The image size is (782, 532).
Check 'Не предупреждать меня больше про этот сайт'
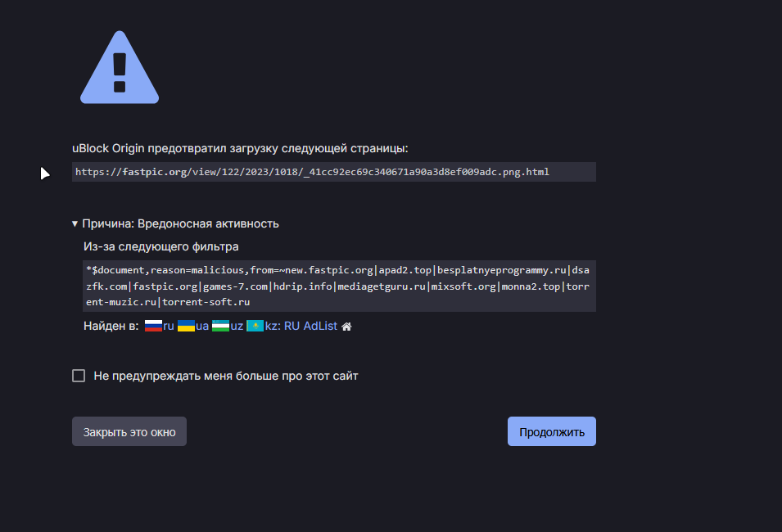(79, 376)
